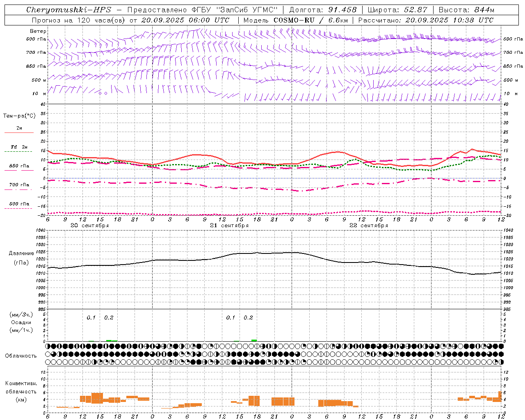Click the (км) unit under convective cloudiness
The width and height of the screenshot is (525, 420).
tap(21, 399)
